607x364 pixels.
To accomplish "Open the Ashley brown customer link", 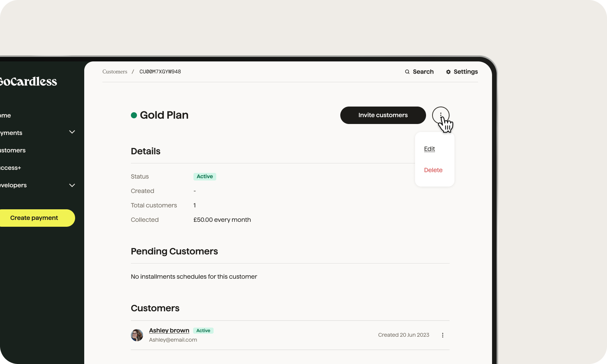I will [x=169, y=331].
